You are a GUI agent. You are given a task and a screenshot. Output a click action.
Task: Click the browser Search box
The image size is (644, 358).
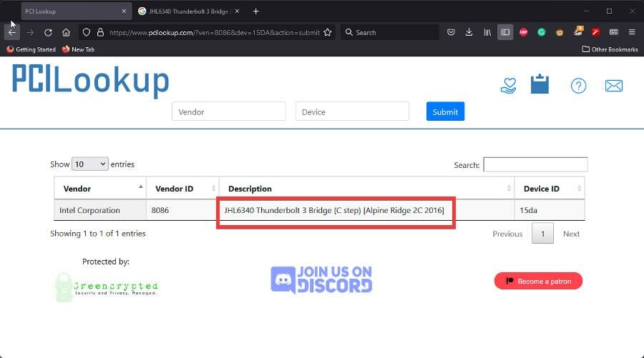click(x=389, y=32)
